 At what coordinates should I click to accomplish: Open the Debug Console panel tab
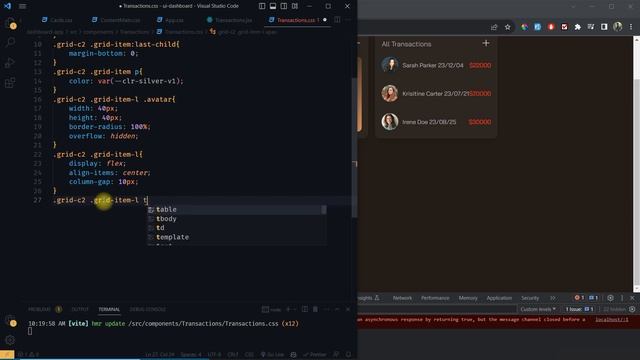click(147, 309)
